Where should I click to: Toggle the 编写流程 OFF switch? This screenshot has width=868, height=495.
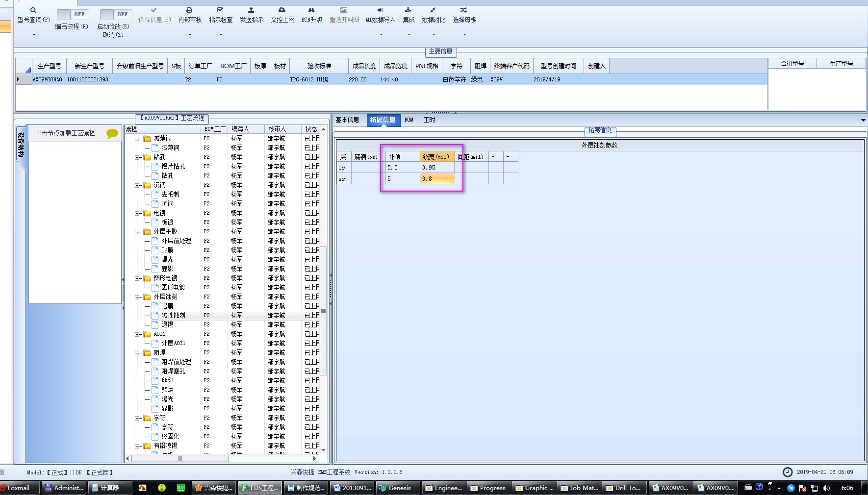click(x=73, y=14)
